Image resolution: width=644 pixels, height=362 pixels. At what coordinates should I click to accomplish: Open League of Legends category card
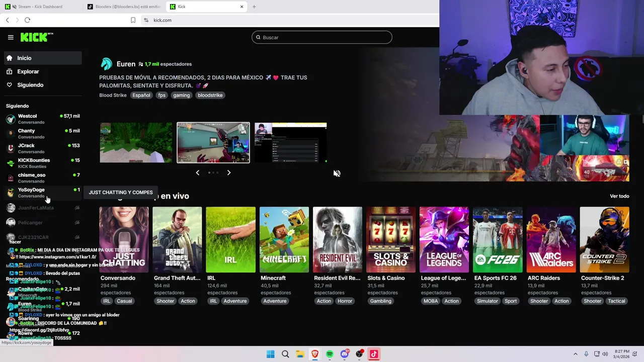pyautogui.click(x=444, y=240)
